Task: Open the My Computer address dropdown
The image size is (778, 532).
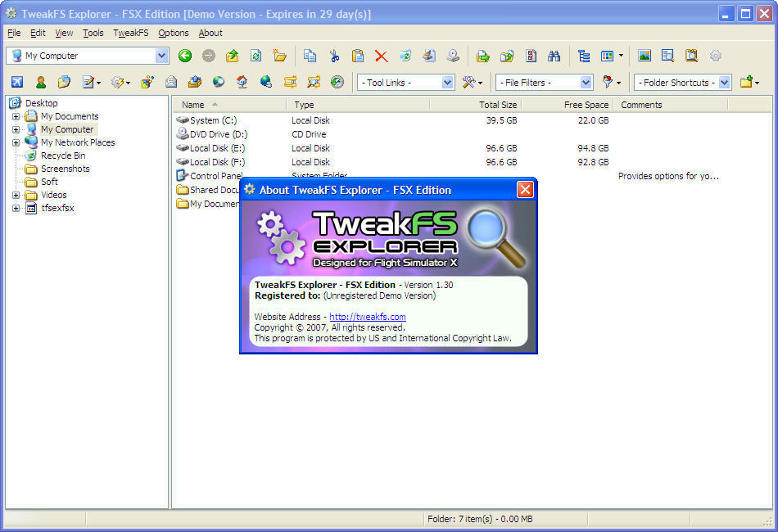Action: click(162, 56)
